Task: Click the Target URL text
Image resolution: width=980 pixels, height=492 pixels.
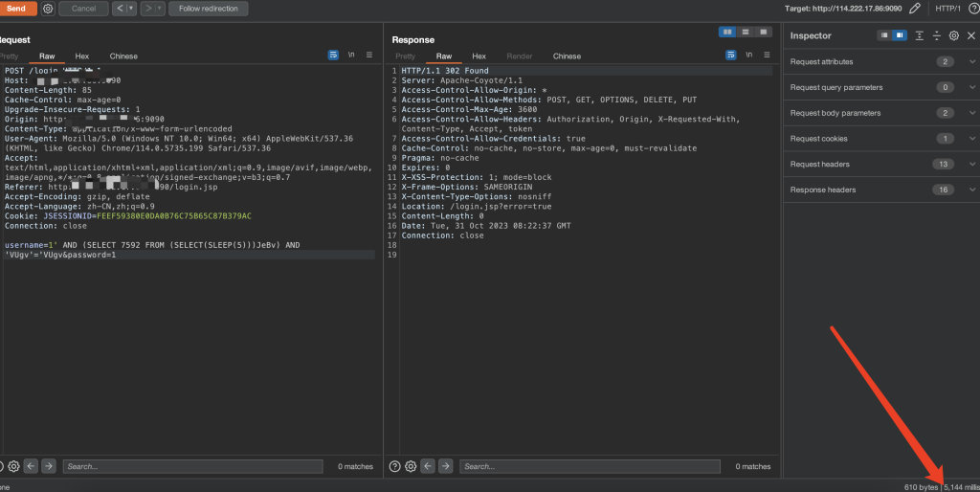Action: pos(843,8)
